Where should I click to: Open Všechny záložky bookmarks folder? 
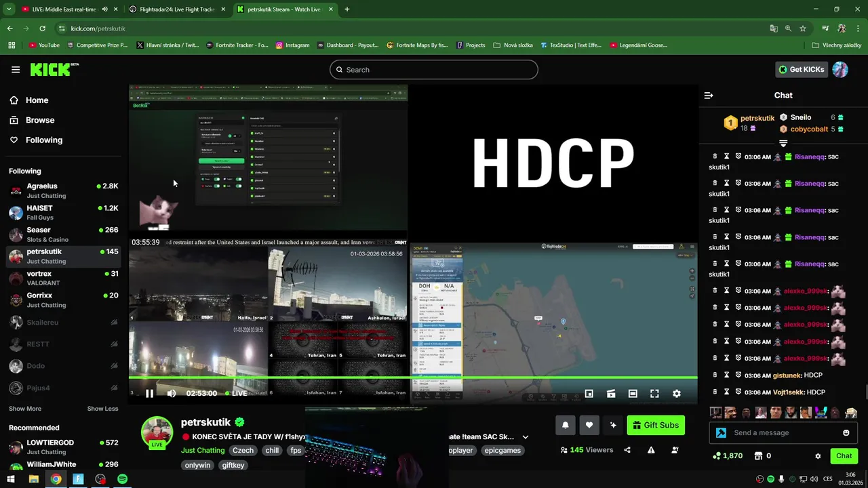(837, 45)
